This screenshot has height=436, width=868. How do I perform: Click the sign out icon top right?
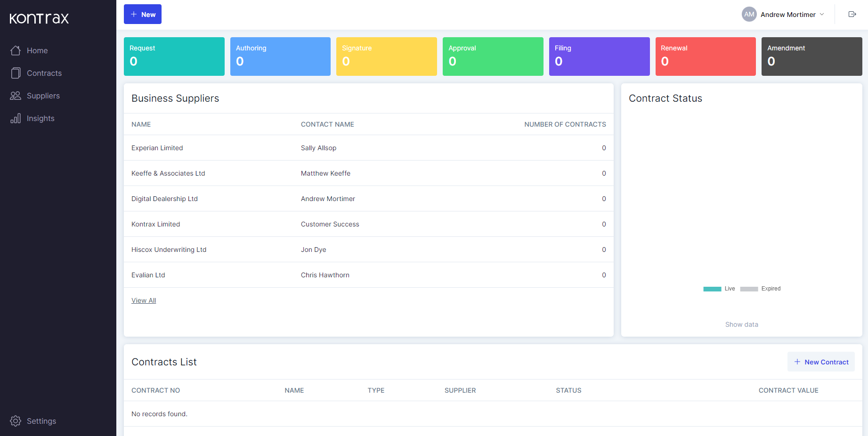click(x=852, y=14)
